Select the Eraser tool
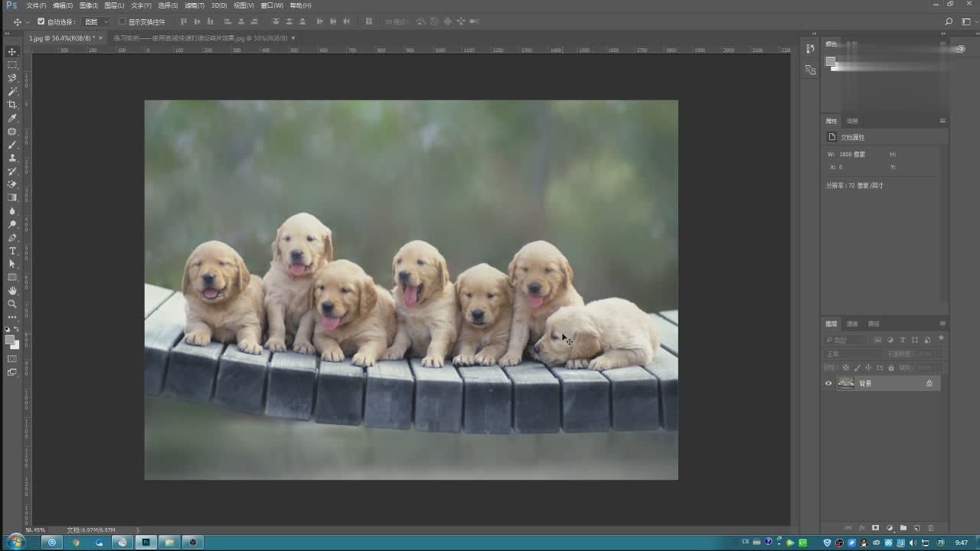The height and width of the screenshot is (551, 980). [12, 184]
